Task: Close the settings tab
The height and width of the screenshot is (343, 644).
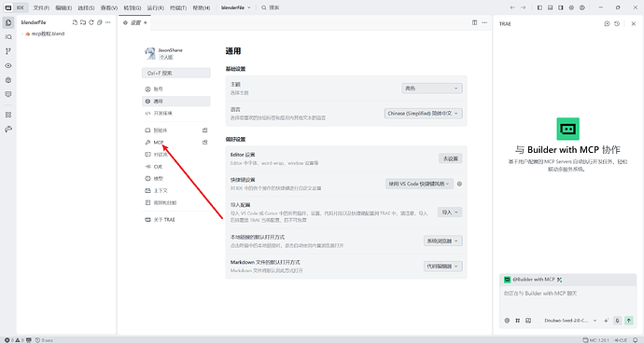Action: 146,22
